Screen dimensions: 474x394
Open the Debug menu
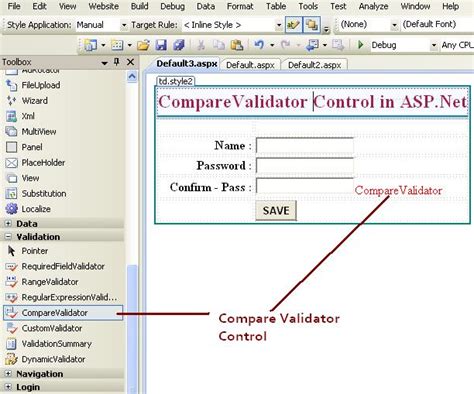[172, 6]
